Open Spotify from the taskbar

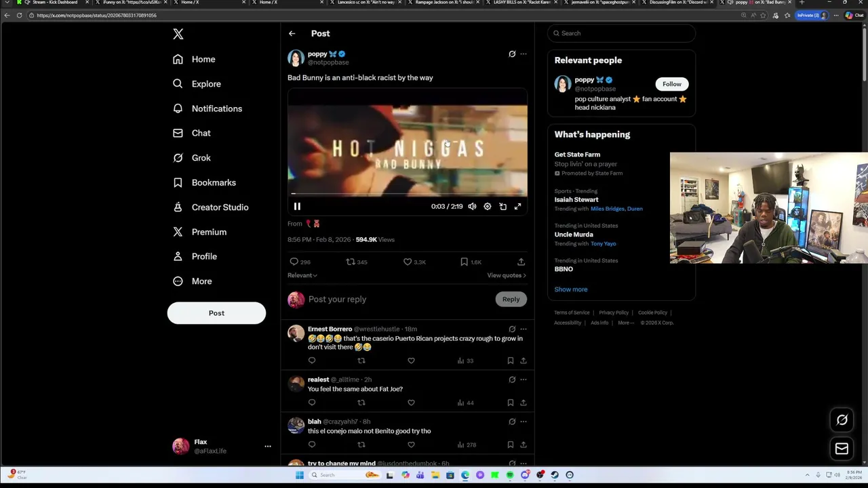[x=510, y=475]
